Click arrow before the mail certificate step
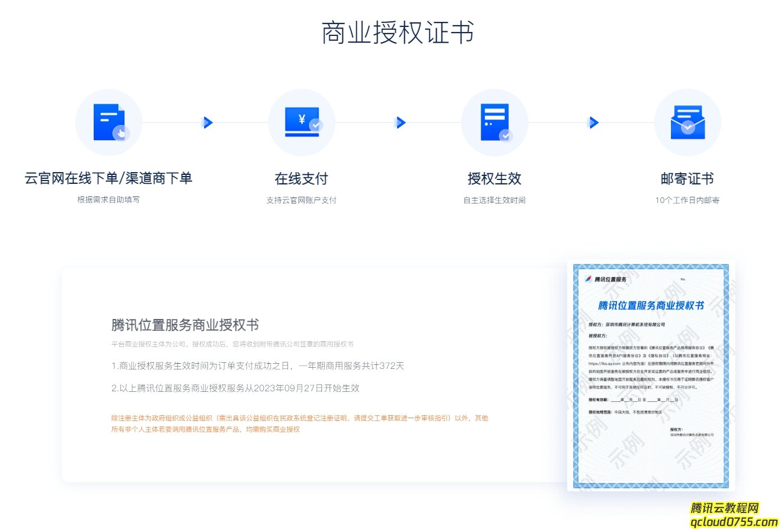This screenshot has width=782, height=532. click(594, 122)
